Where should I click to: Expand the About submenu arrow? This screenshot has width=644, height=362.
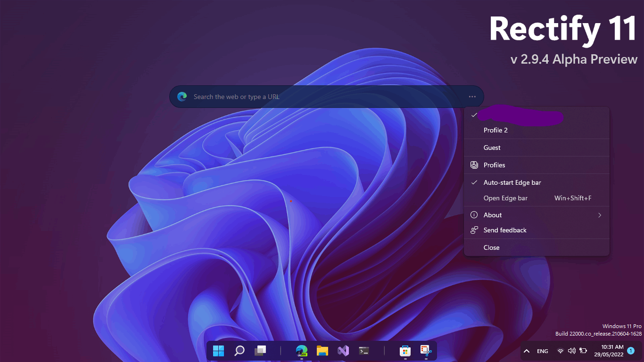600,215
